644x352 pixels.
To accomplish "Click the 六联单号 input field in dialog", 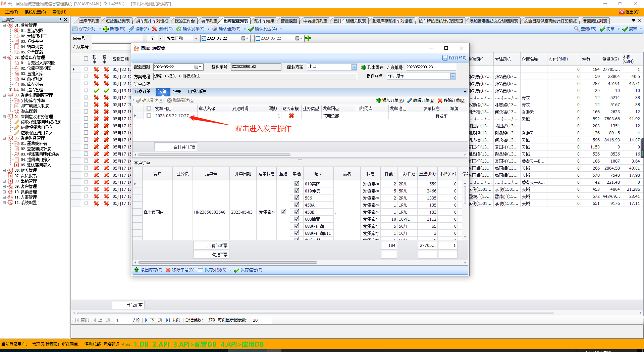I will (430, 67).
